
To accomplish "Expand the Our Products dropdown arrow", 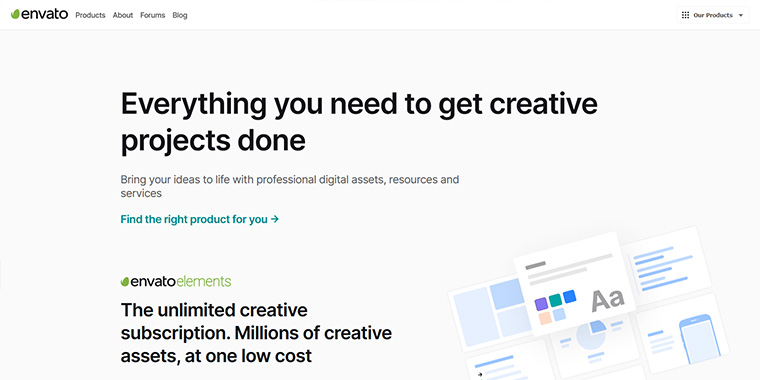I will tap(740, 16).
